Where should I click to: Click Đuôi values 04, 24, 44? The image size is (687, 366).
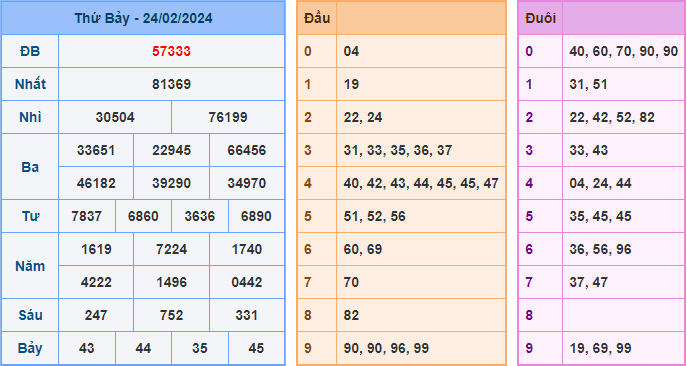point(601,183)
